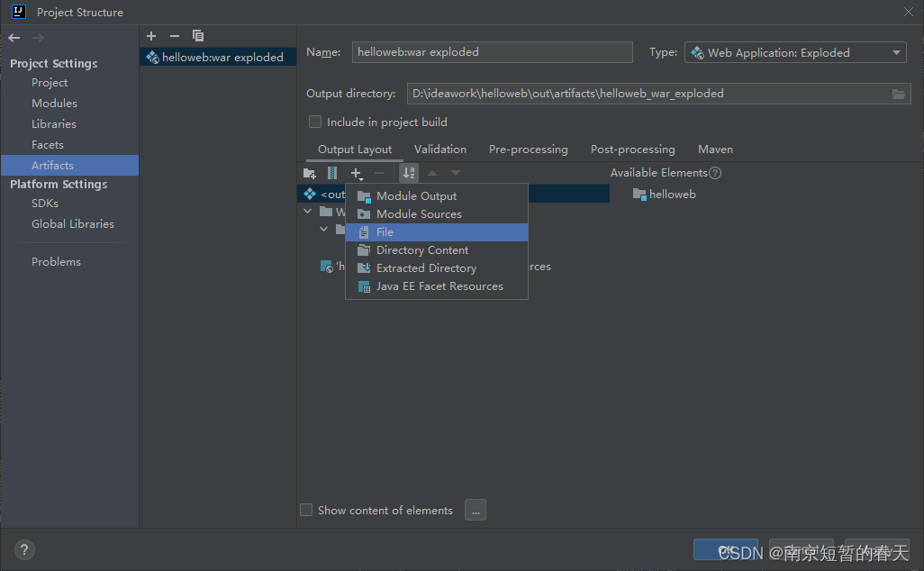924x571 pixels.
Task: Select helloweb in Available Elements
Action: [x=664, y=195]
